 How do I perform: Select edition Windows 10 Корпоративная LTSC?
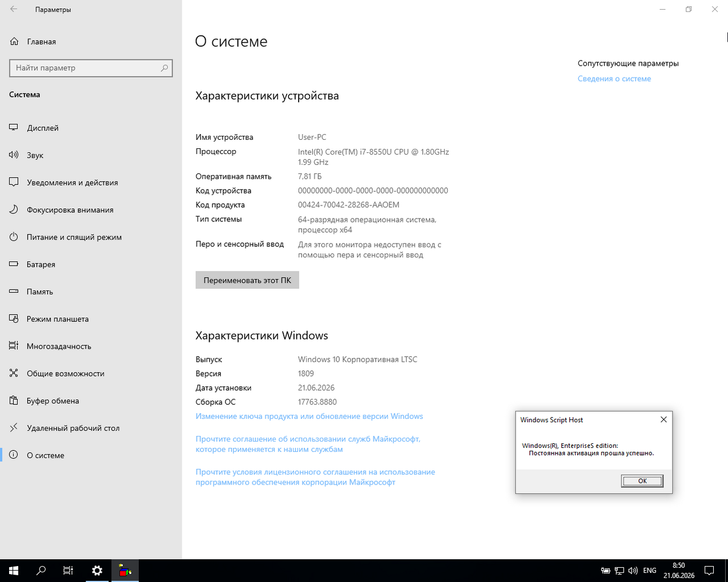(x=357, y=359)
